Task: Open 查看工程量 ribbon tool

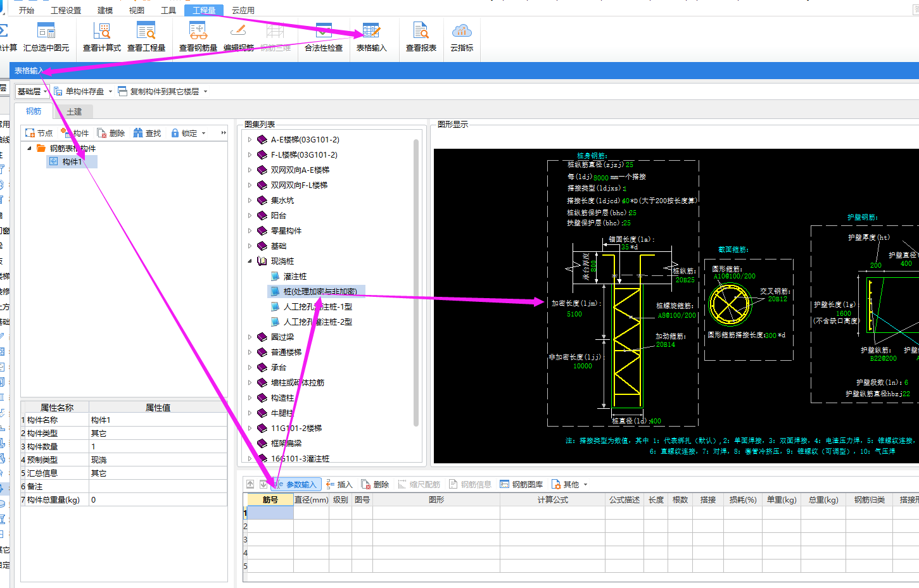Action: [146, 38]
